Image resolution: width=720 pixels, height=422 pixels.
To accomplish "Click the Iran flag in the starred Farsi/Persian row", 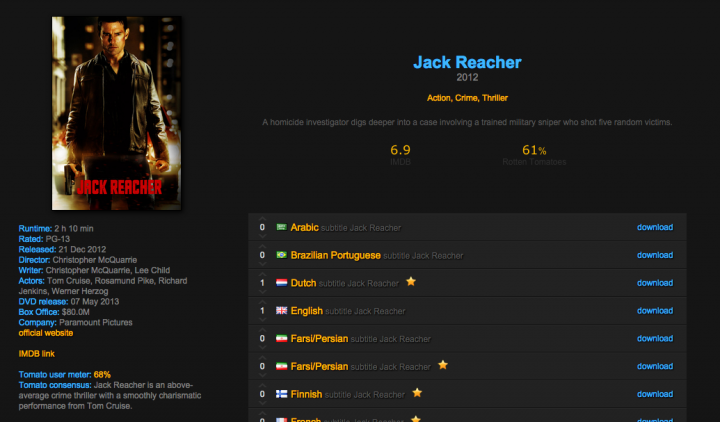I will (x=281, y=366).
